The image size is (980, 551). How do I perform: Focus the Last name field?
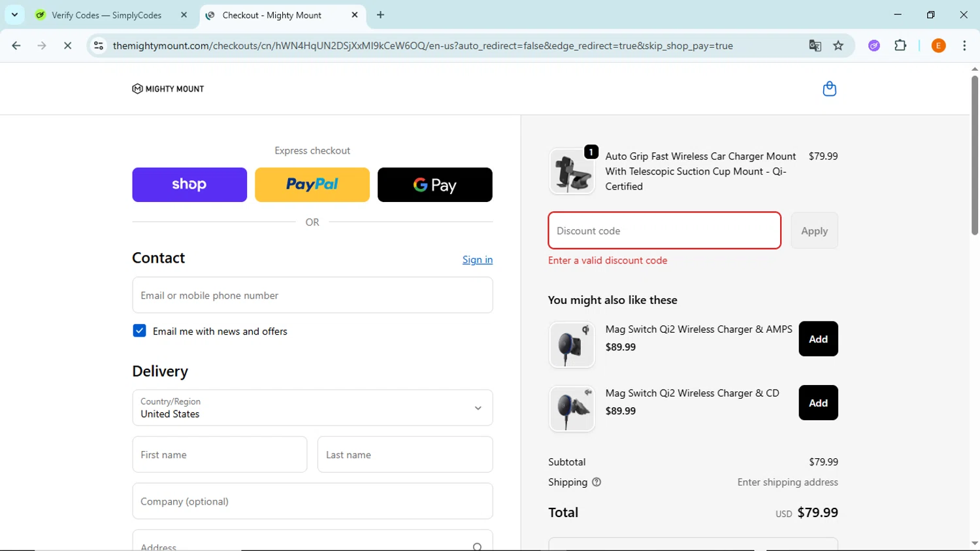(405, 454)
